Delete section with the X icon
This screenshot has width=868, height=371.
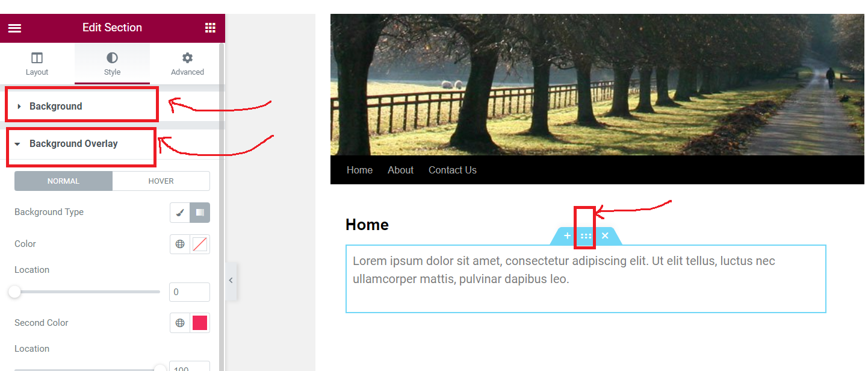(x=605, y=236)
